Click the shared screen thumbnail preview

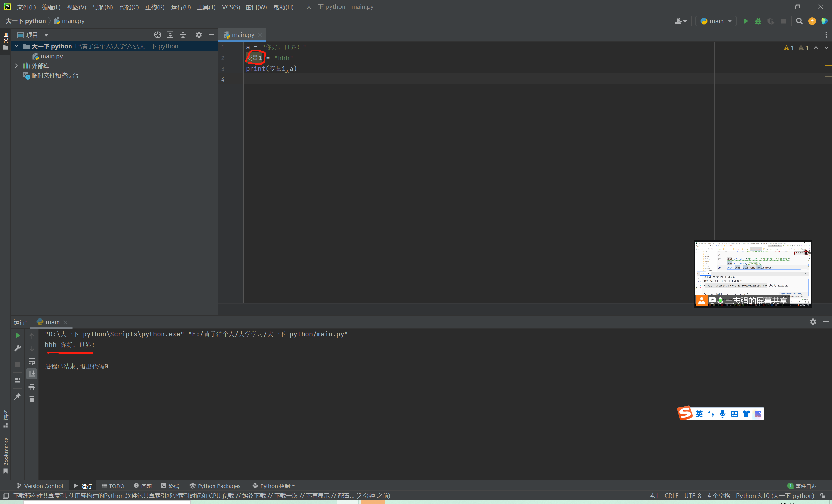pos(752,270)
